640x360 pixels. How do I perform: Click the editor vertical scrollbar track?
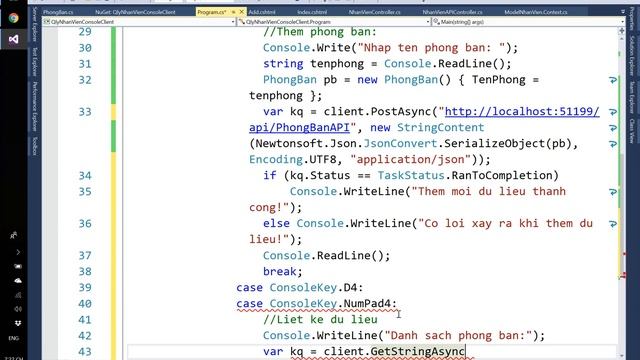(x=622, y=196)
